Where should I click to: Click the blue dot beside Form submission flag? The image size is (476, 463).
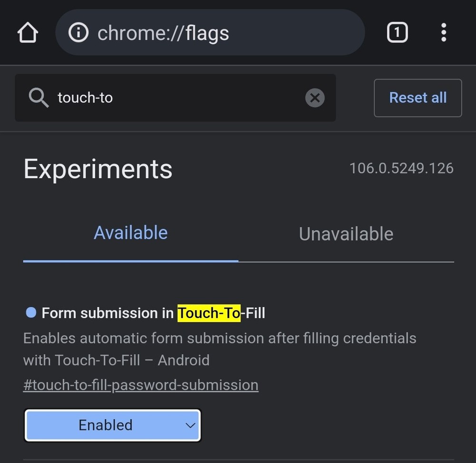pos(31,313)
